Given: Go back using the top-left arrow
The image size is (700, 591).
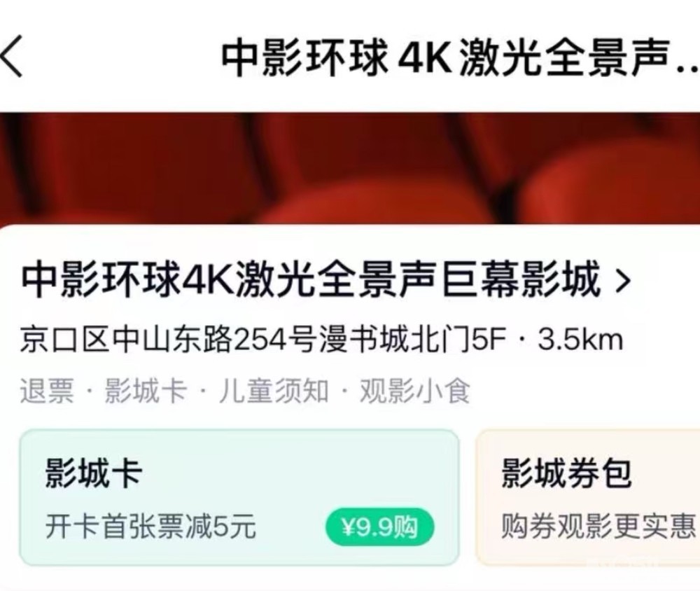Looking at the screenshot, I should 12,57.
